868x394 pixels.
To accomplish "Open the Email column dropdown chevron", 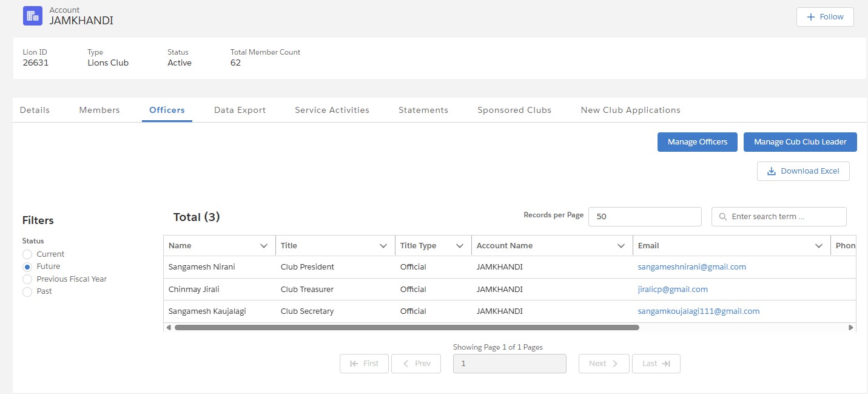I will click(819, 246).
